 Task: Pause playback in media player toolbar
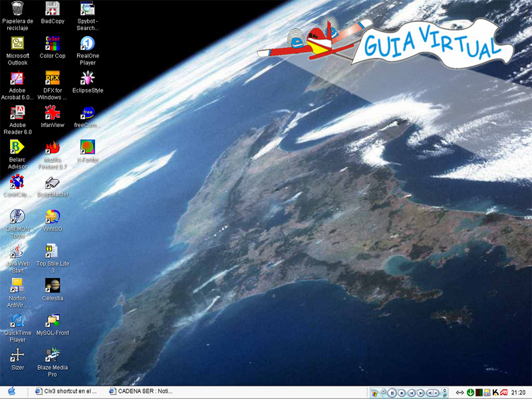392,393
